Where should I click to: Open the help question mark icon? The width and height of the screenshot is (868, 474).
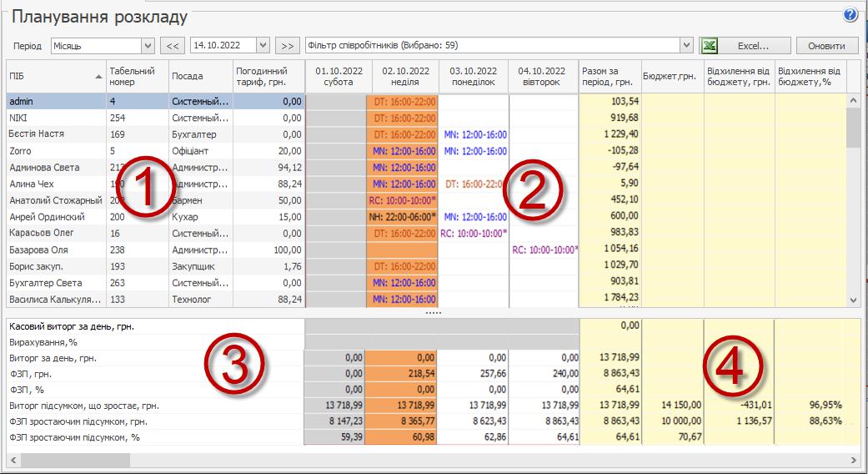(850, 15)
